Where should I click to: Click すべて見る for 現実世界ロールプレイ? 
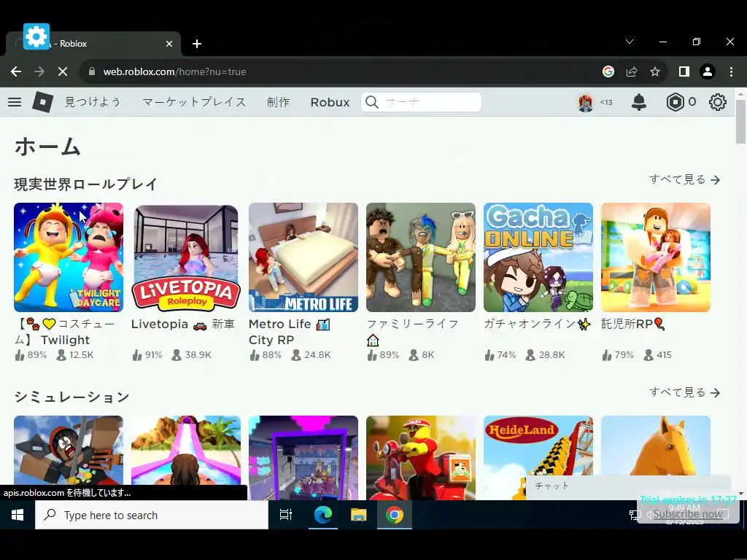[684, 179]
